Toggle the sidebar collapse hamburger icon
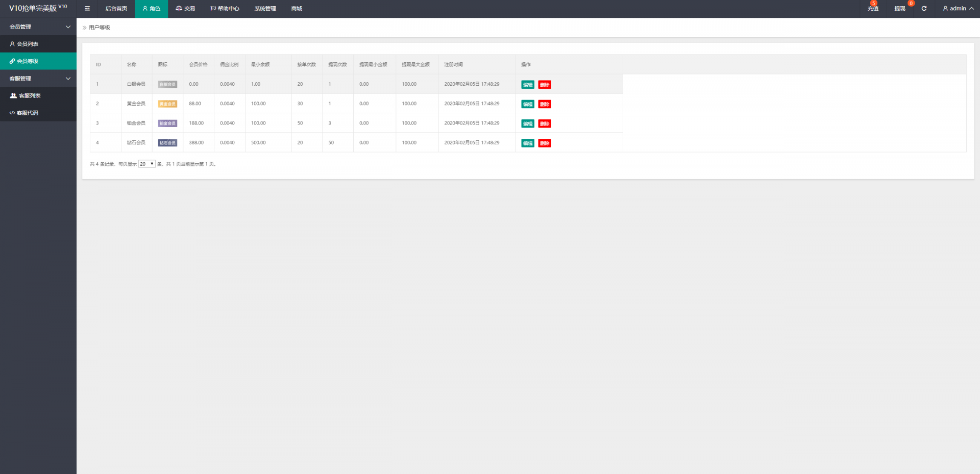This screenshot has width=980, height=474. (x=87, y=9)
